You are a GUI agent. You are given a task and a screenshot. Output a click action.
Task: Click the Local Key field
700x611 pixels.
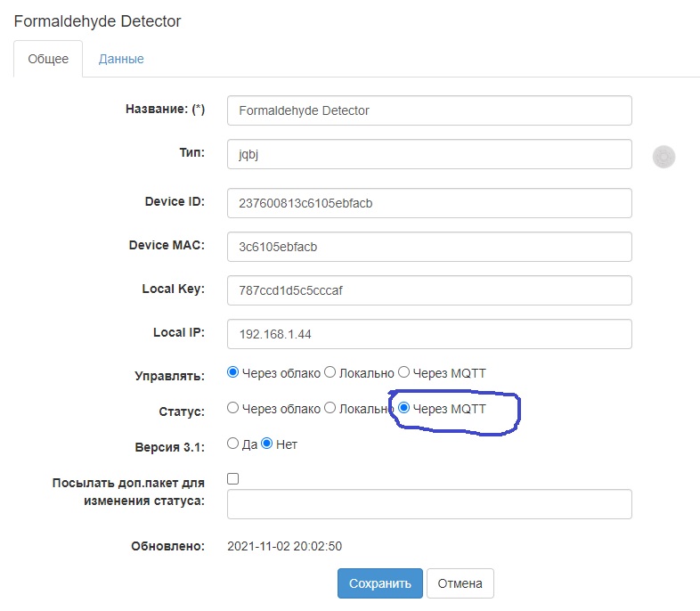pyautogui.click(x=429, y=290)
